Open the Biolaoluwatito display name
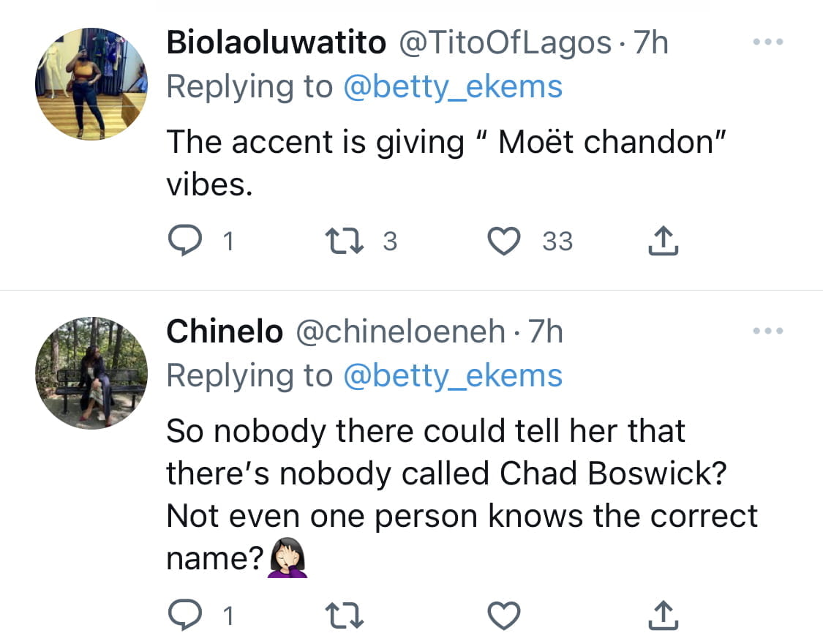Viewport: 823px width, 644px height. coord(276,42)
